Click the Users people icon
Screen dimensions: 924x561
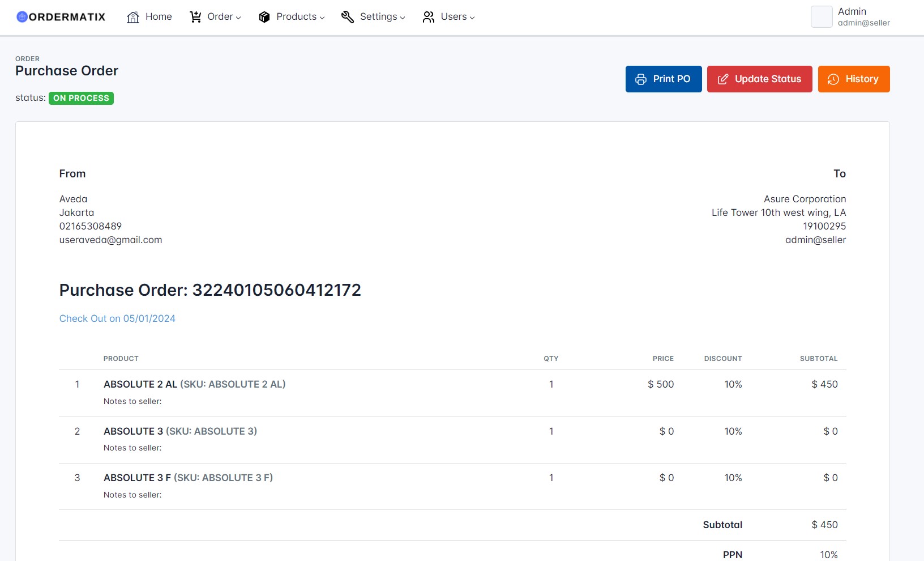(x=429, y=16)
